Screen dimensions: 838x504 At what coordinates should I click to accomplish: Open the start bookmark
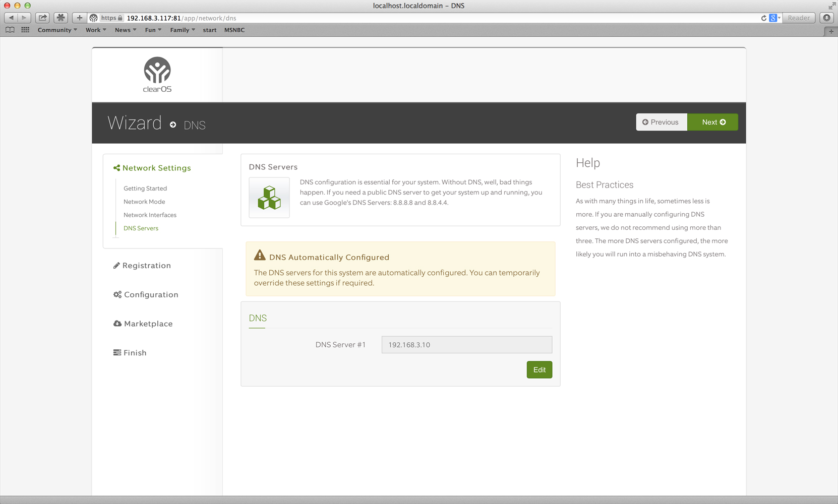pyautogui.click(x=210, y=30)
